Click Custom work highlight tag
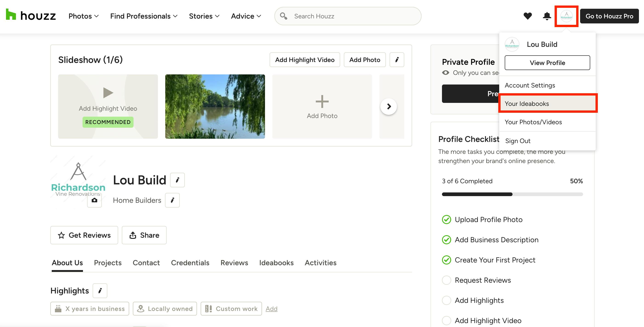The image size is (644, 327). (x=231, y=309)
